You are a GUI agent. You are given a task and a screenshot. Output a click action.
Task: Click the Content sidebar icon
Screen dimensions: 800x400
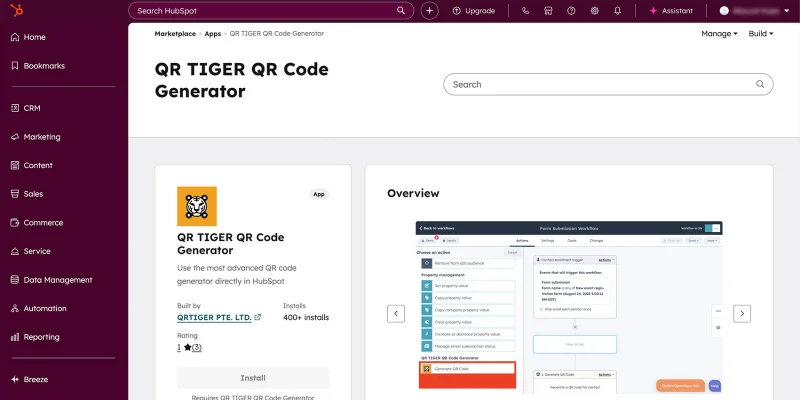coord(15,165)
